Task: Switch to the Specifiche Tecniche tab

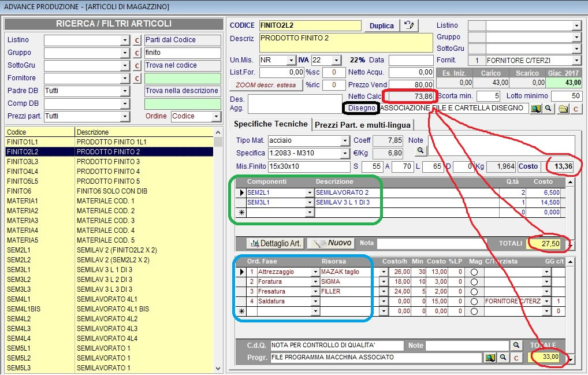Action: 270,124
